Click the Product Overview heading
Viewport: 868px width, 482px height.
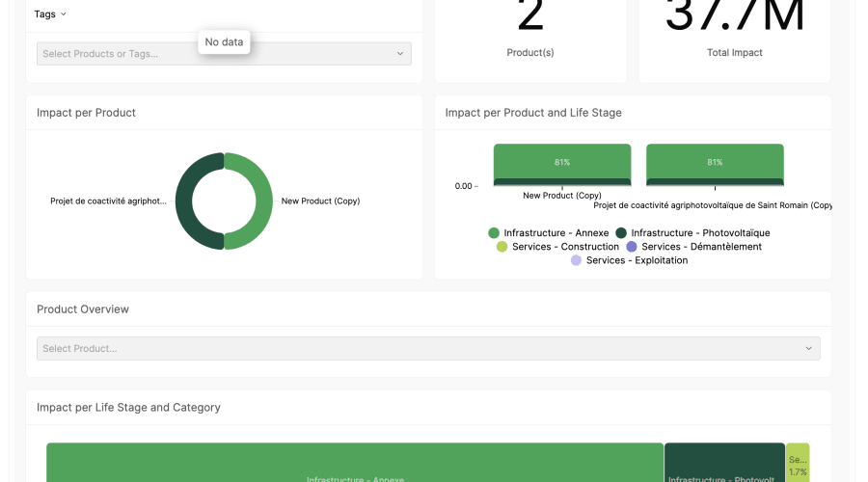click(83, 309)
